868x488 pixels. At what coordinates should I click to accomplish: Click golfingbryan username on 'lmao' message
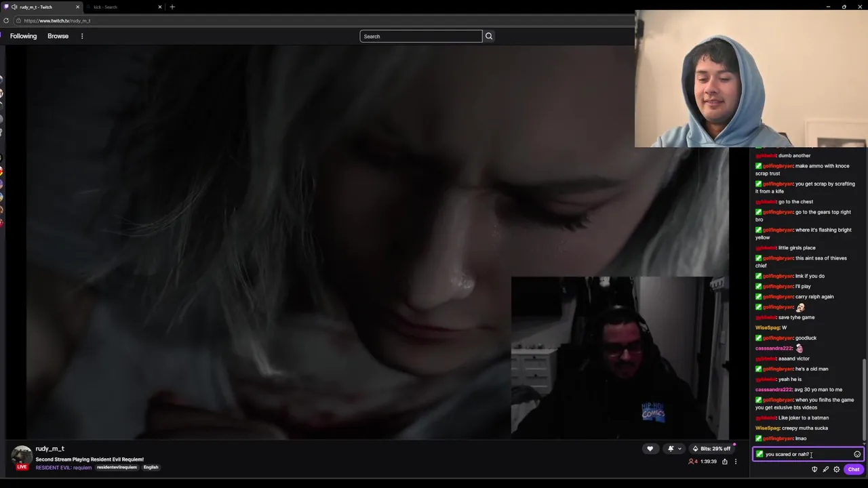[777, 439]
